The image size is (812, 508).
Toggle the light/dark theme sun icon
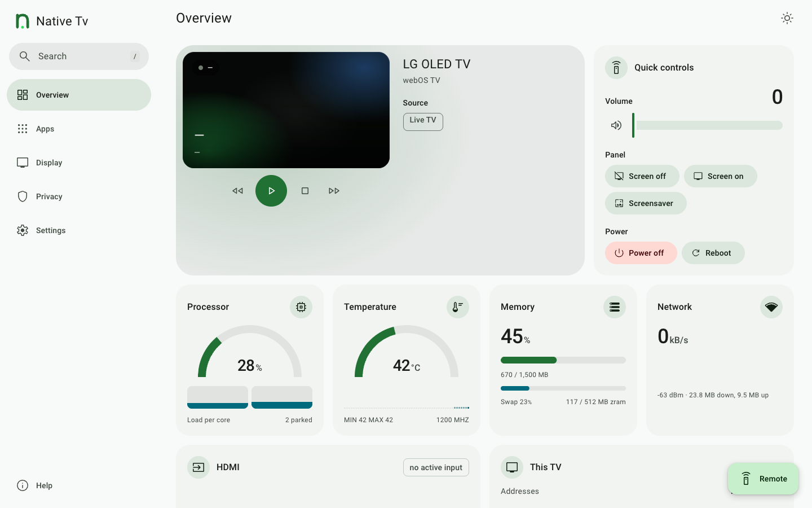[x=787, y=18]
